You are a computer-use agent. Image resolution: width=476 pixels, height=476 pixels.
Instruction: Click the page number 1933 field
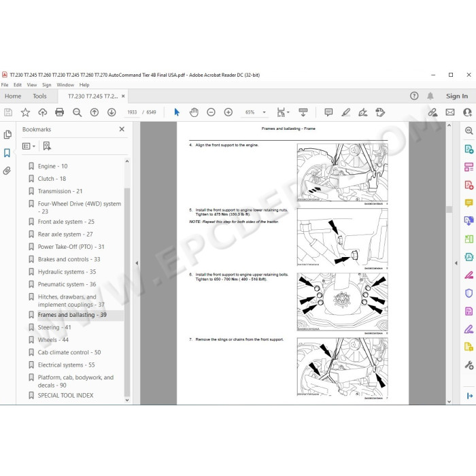point(132,112)
